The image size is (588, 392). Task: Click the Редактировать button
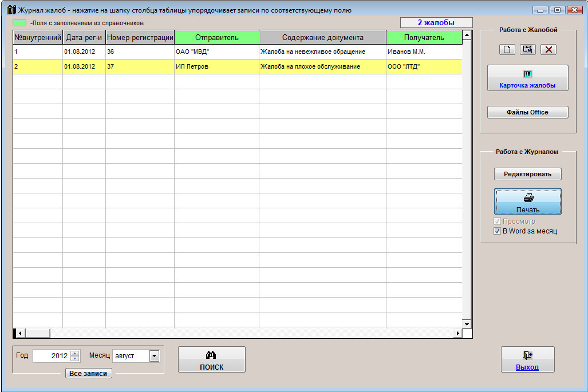528,174
